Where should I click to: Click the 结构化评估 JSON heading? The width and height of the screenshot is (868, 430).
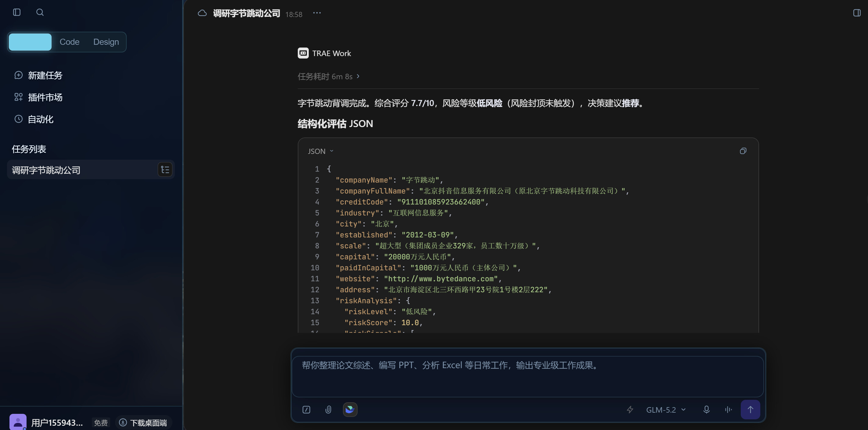(x=335, y=124)
